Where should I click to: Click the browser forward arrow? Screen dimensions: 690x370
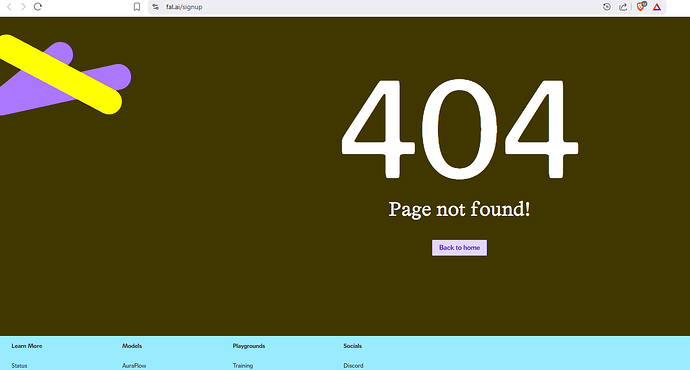click(x=23, y=7)
